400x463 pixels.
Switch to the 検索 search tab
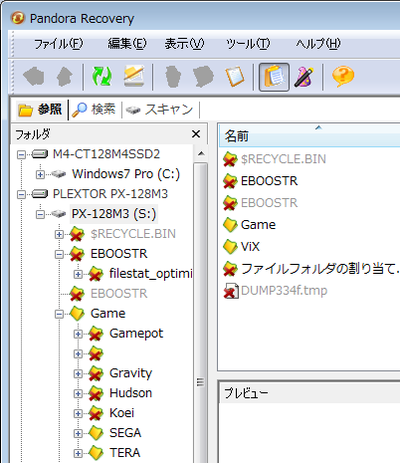94,109
